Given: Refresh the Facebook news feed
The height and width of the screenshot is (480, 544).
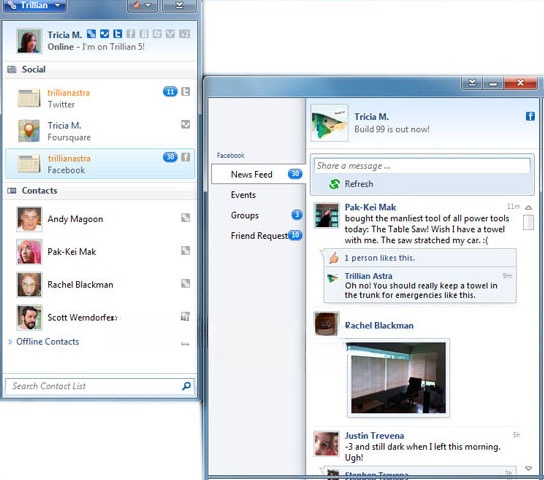Looking at the screenshot, I should pos(352,184).
